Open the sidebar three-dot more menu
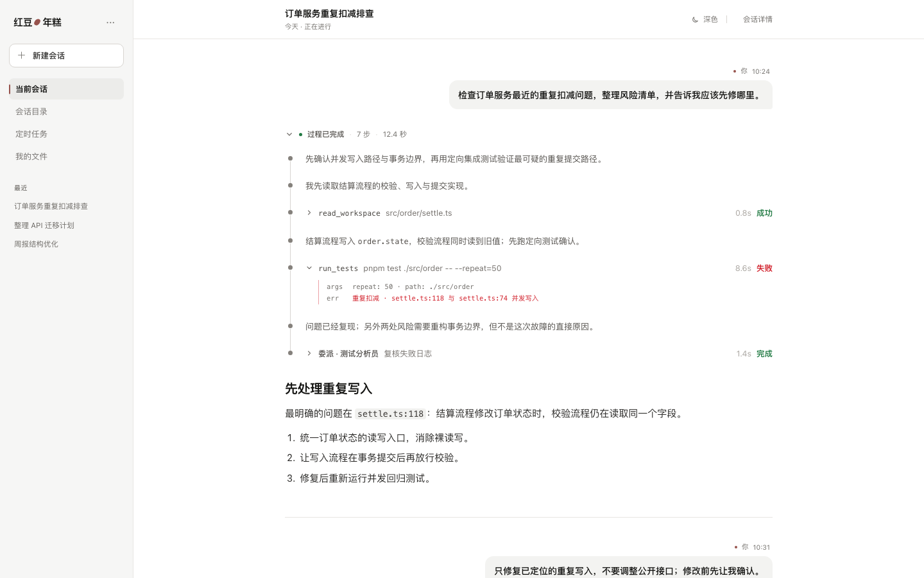 (x=110, y=22)
